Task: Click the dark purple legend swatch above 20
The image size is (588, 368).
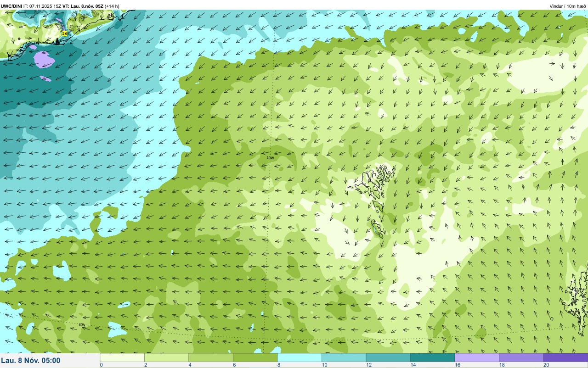Action: [565, 357]
